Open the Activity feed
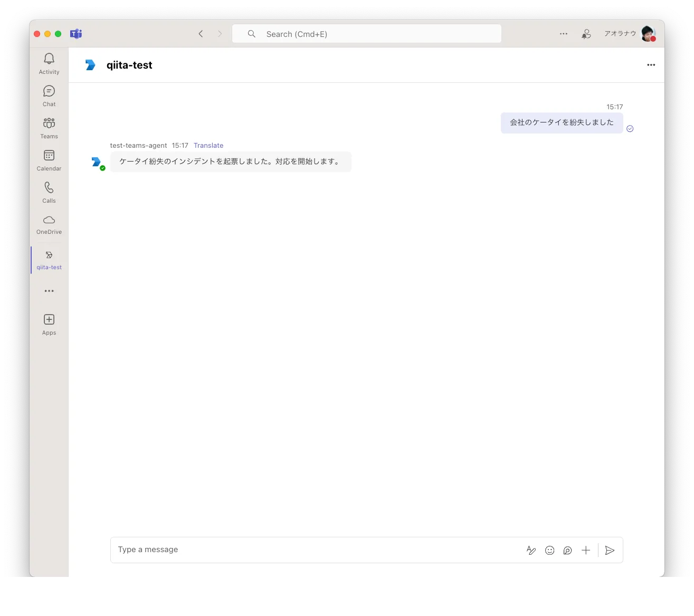Screen dimensions: 694x616 pos(49,64)
